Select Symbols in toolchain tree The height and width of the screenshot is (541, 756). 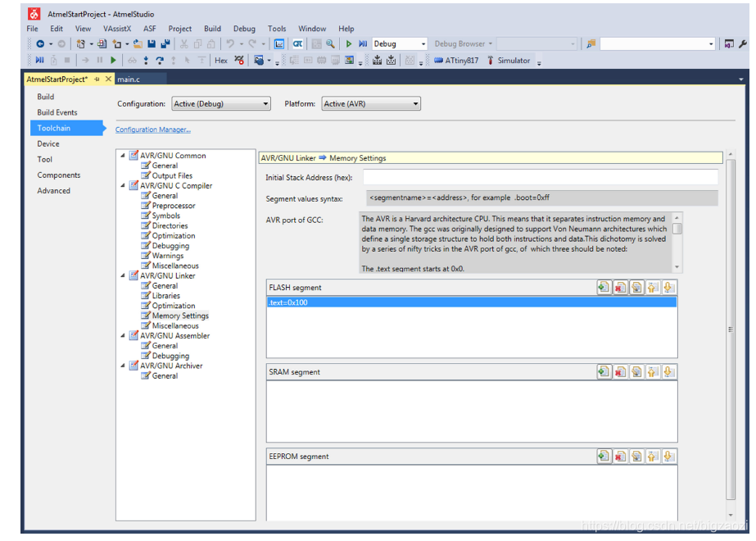point(165,216)
